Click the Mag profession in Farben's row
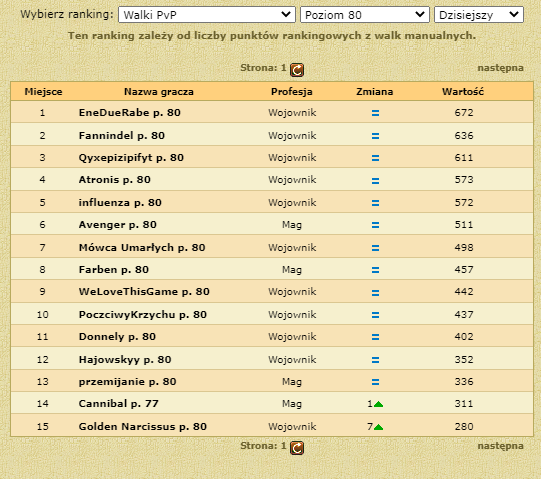The image size is (541, 479). tap(292, 270)
